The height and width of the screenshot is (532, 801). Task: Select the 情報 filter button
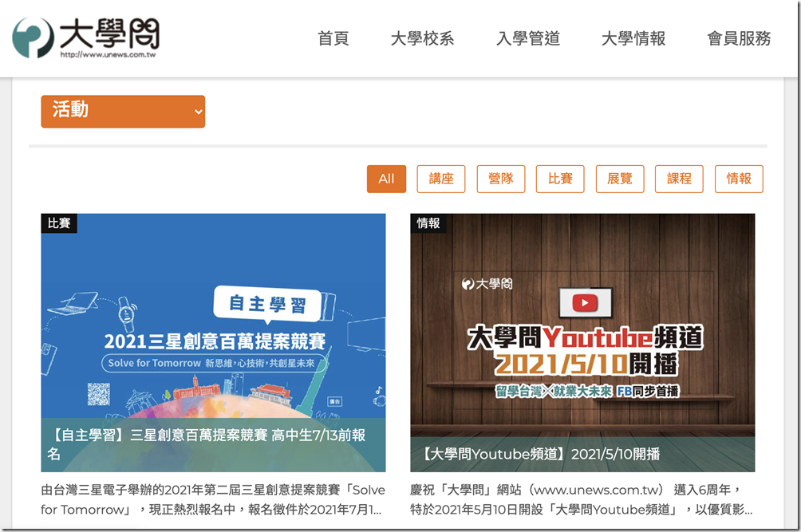pyautogui.click(x=739, y=179)
